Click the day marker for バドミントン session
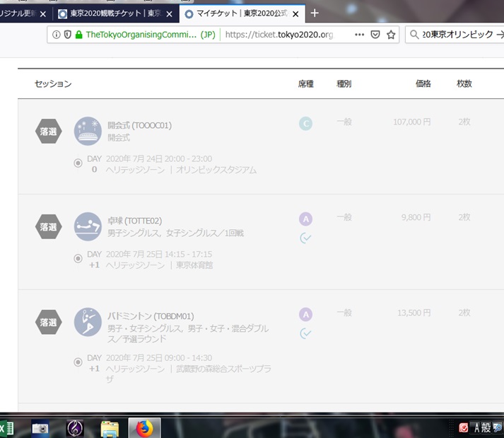This screenshot has width=504, height=438. (x=78, y=362)
